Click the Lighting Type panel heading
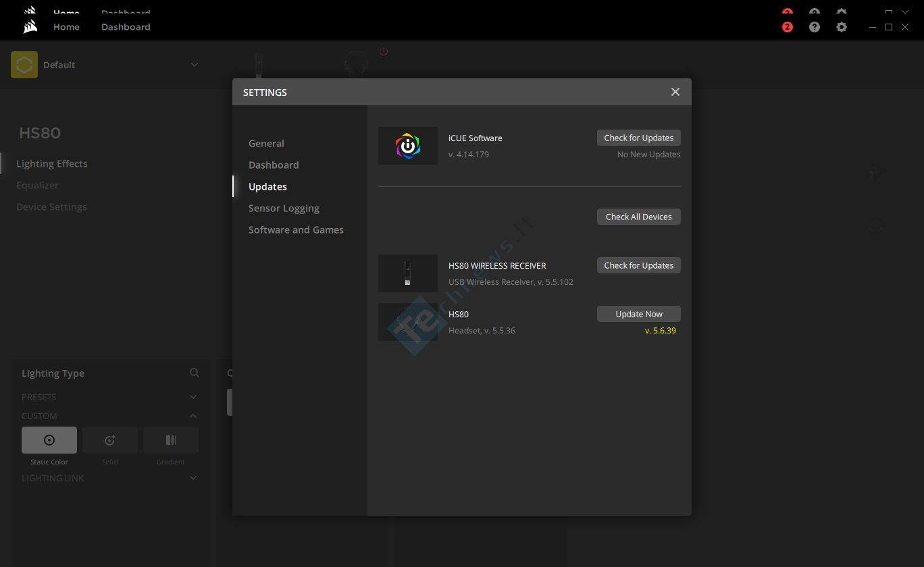 53,373
